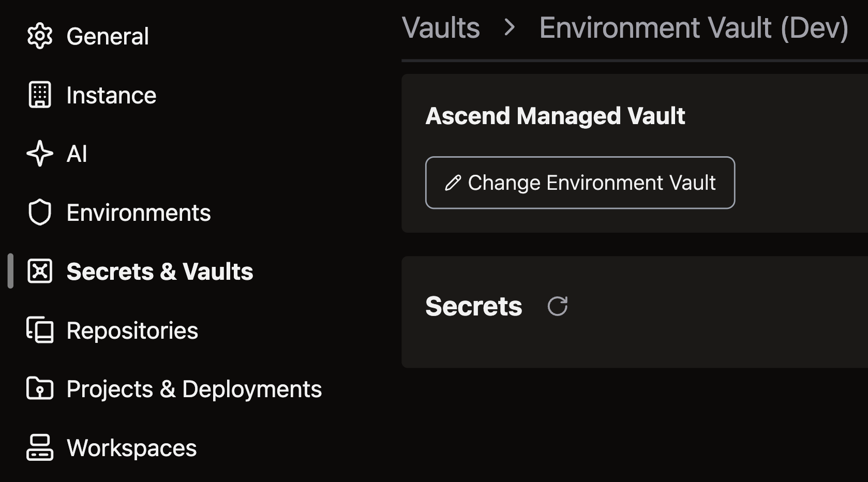Click the Projects & Deployments folder icon

(40, 389)
